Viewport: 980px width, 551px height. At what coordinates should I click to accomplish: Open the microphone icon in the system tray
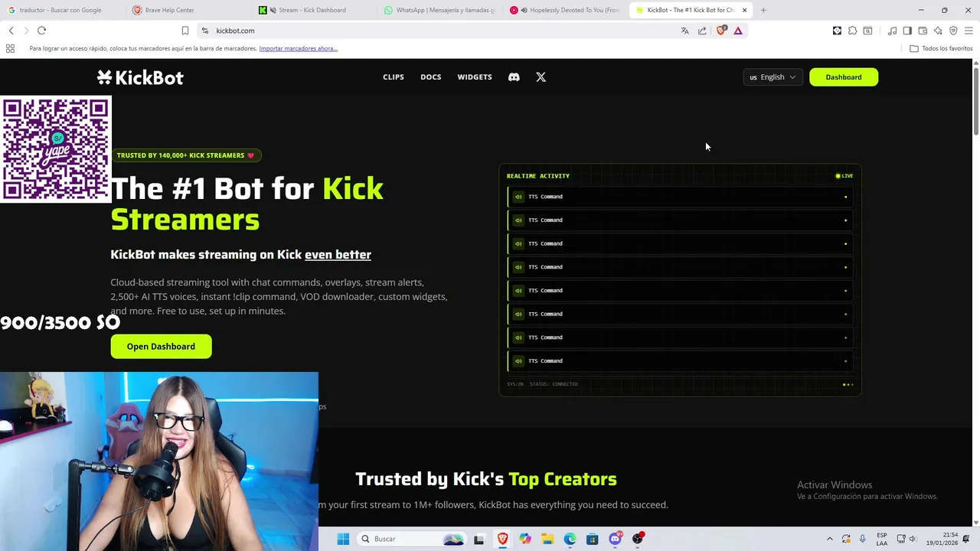[x=863, y=539]
